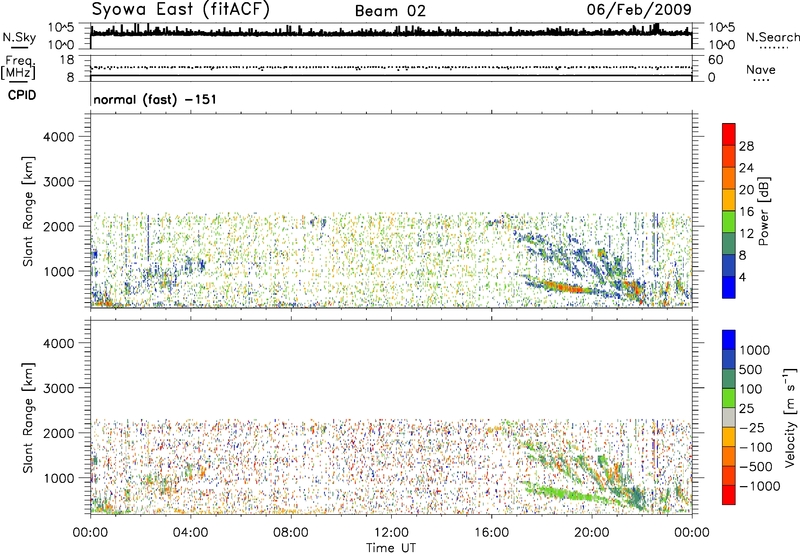Click the 4000 km tick of velocity panel
The image size is (800, 554).
tap(59, 343)
